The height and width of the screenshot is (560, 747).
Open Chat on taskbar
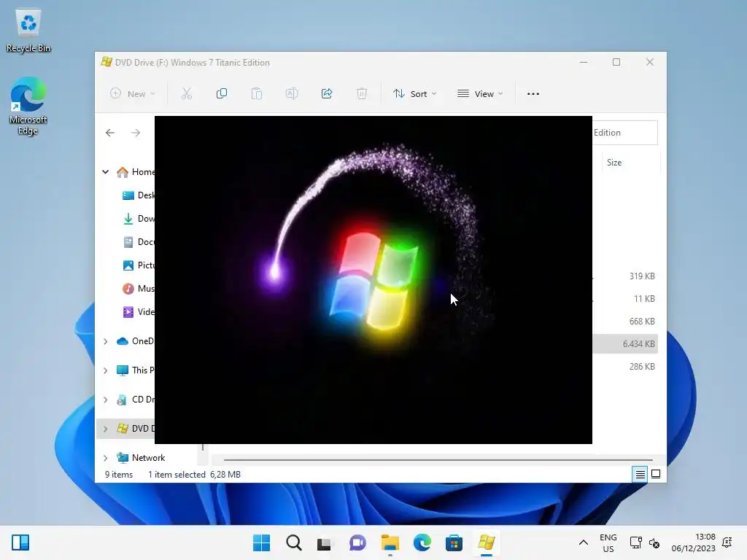(x=357, y=542)
